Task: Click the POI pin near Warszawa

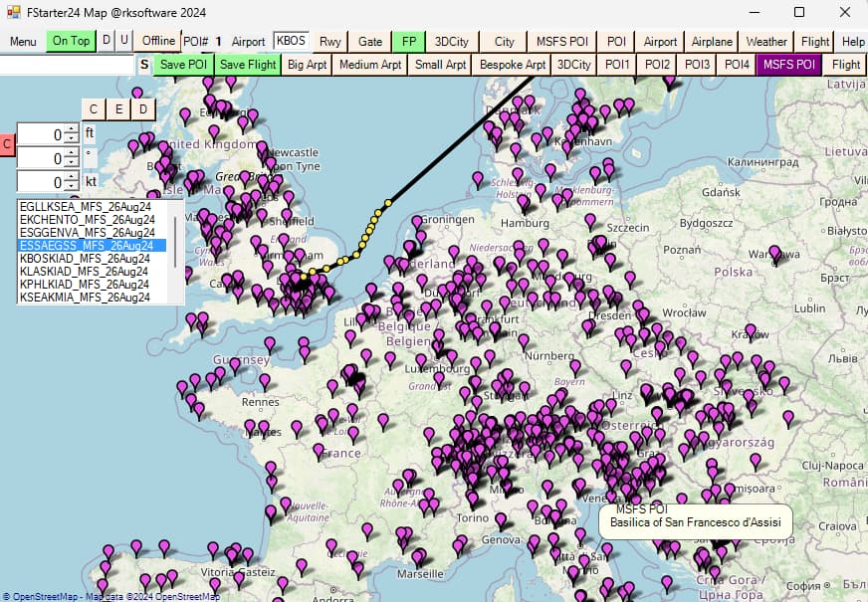Action: coord(774,253)
